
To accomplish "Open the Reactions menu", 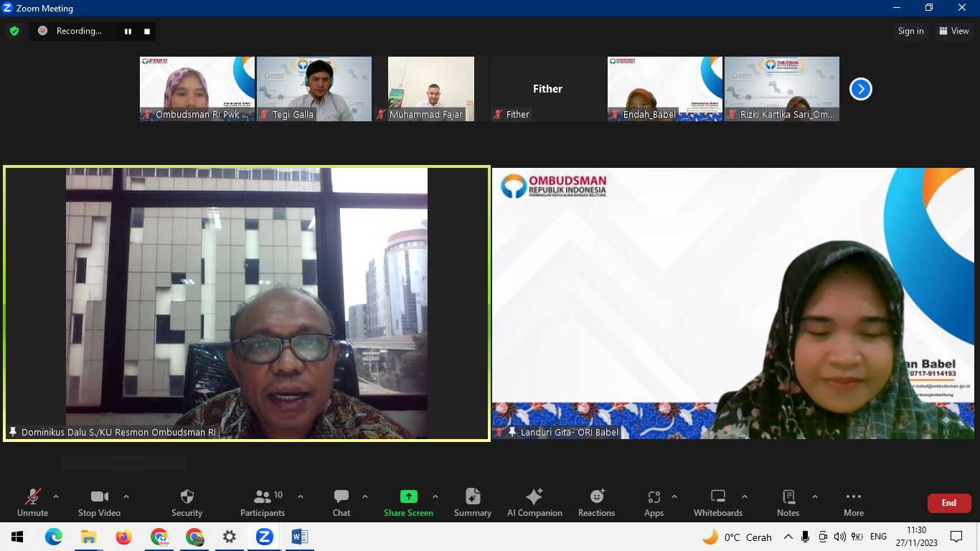I will click(596, 502).
